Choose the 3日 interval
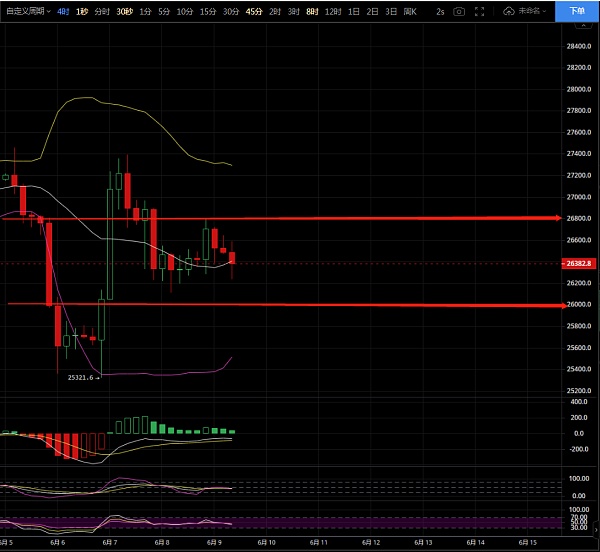Screen dimensions: 600x552 point(391,12)
